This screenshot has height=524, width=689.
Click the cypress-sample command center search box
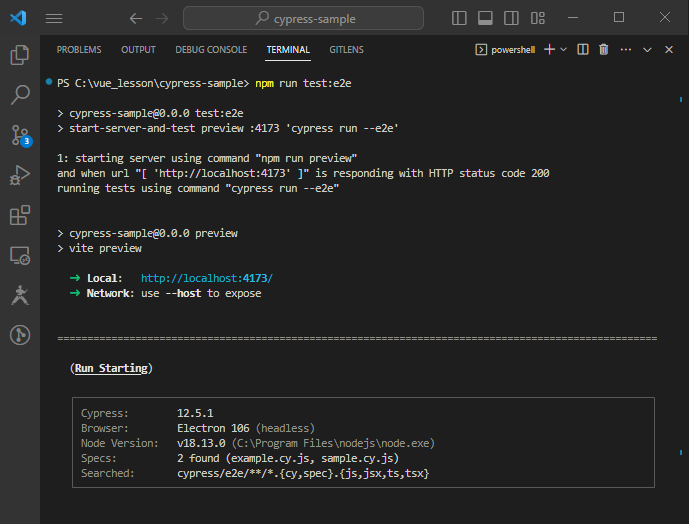pyautogui.click(x=303, y=18)
